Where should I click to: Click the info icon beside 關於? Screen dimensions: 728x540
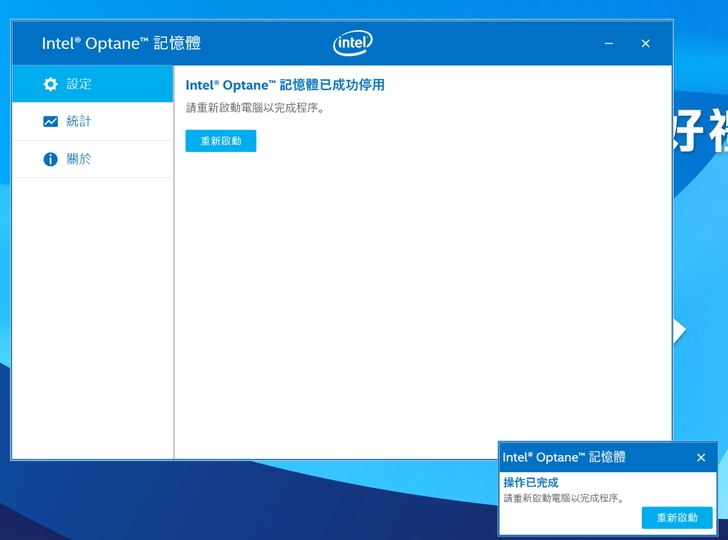50,160
